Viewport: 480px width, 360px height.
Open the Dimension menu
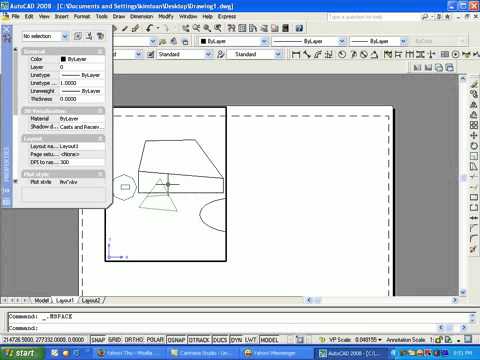141,16
